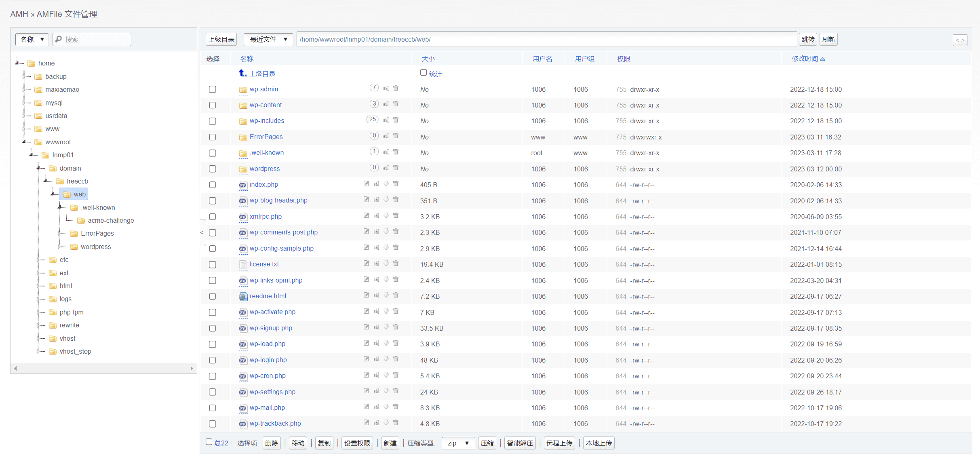Select xmlrpc.php with its checkbox
Image resolution: width=980 pixels, height=462 pixels.
pos(212,217)
